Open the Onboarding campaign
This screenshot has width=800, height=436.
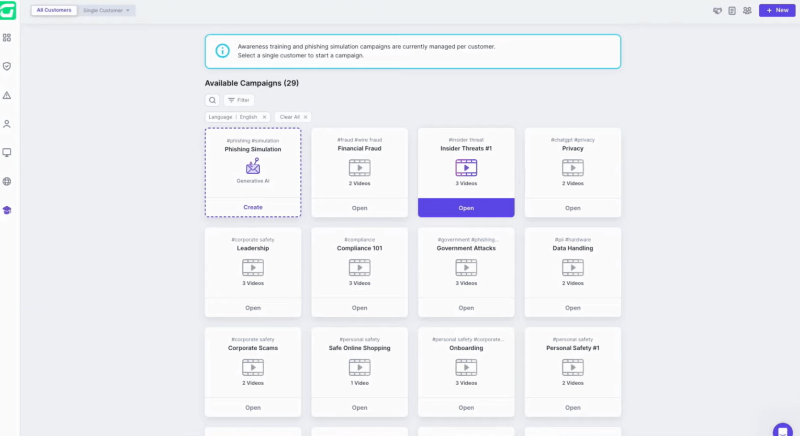pyautogui.click(x=466, y=408)
